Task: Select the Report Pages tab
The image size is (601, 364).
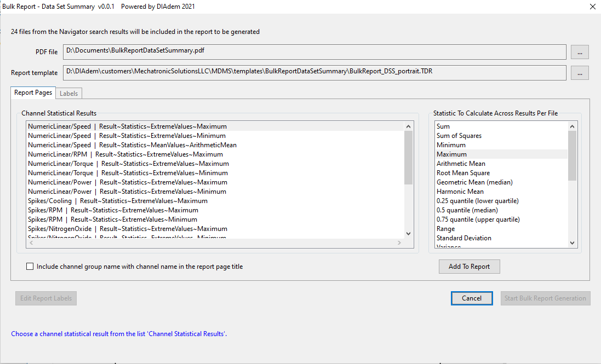Action: click(x=33, y=93)
